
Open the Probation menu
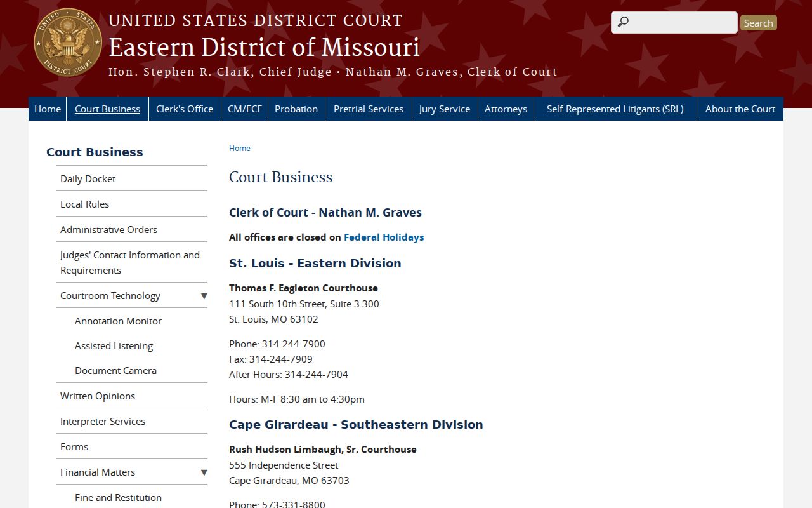tap(296, 109)
